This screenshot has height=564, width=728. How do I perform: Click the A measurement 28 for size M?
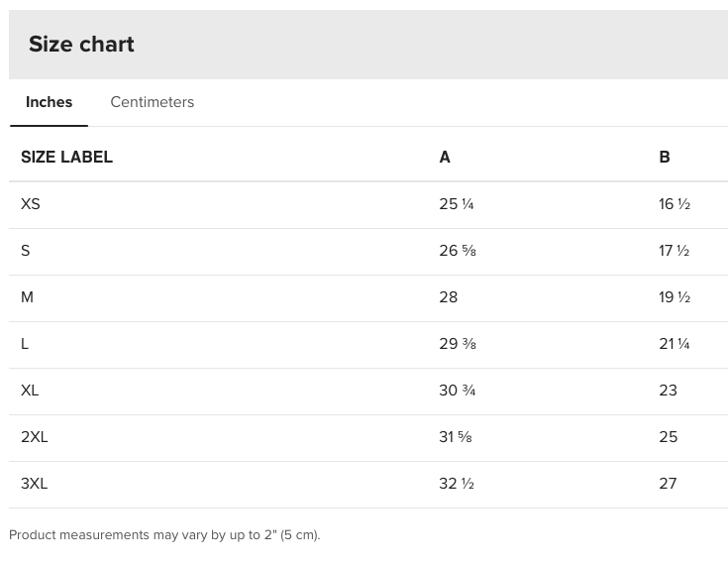click(x=449, y=297)
